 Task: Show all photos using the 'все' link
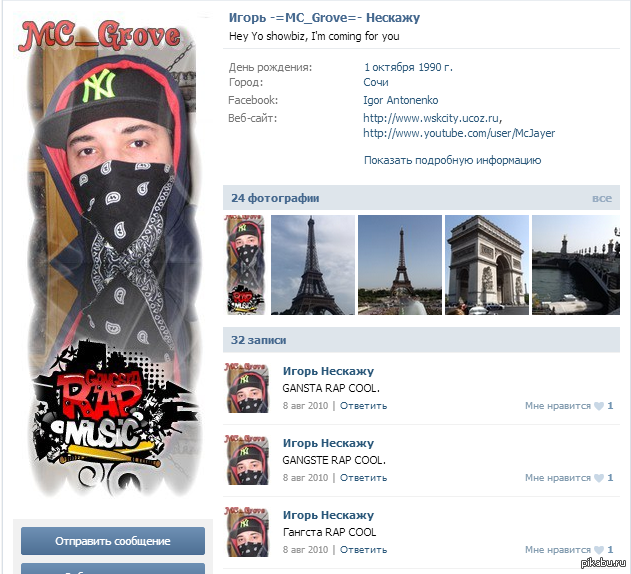[601, 198]
